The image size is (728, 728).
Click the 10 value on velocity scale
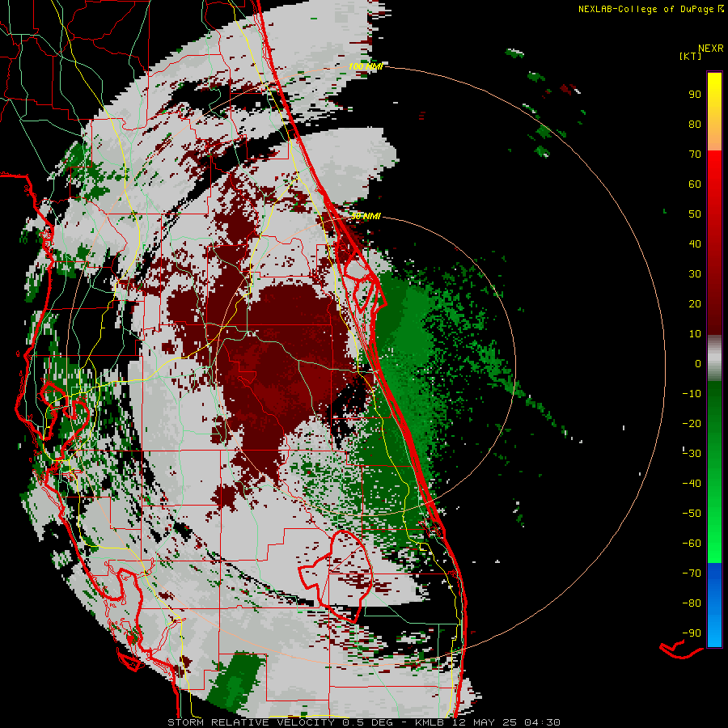click(695, 334)
